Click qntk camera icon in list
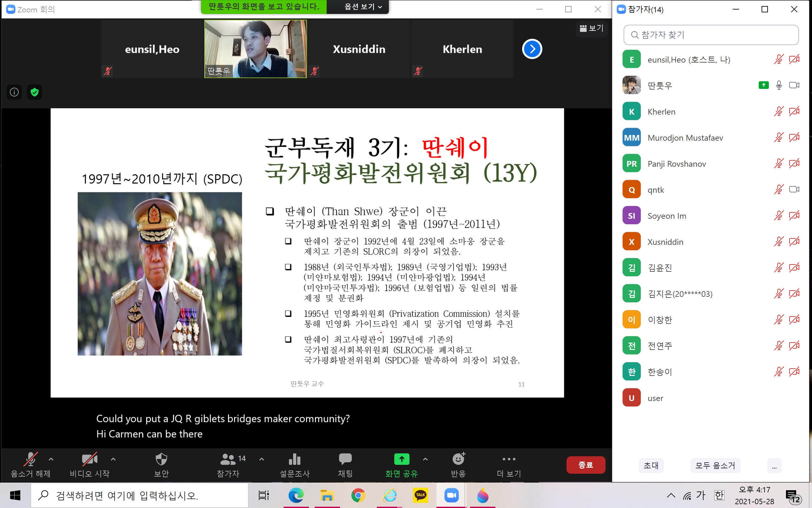Image resolution: width=812 pixels, height=508 pixels. [x=794, y=190]
